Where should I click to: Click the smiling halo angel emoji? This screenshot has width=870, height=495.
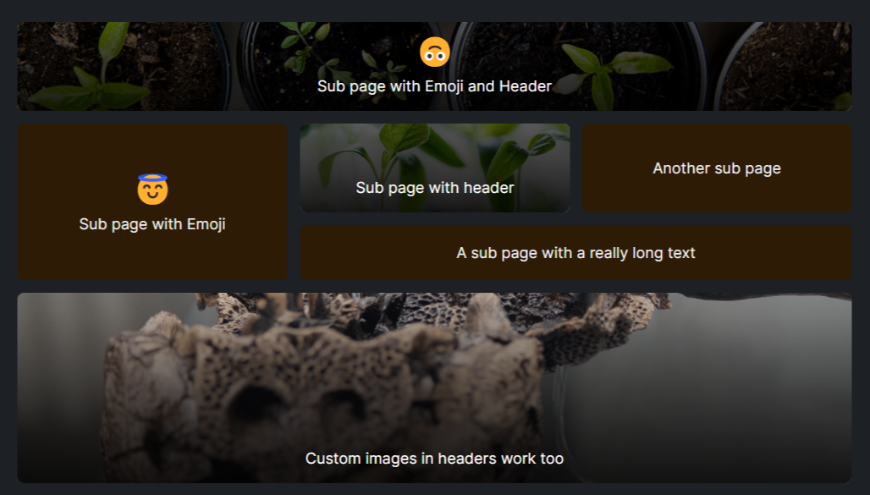153,189
